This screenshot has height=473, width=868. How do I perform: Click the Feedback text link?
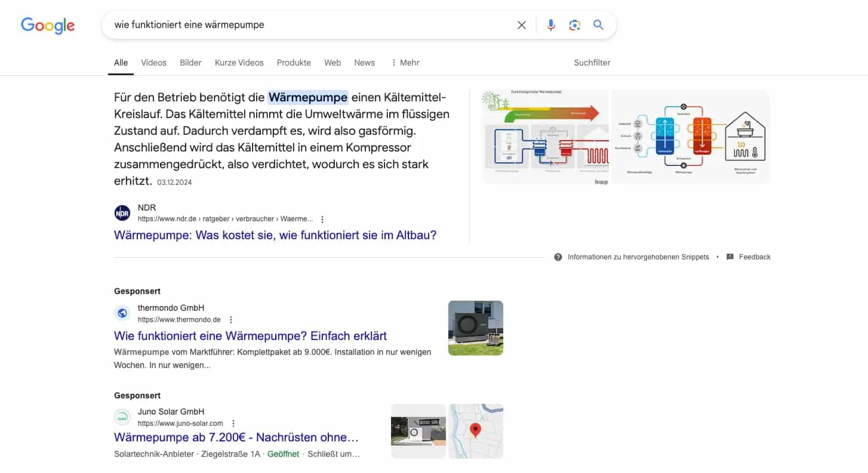click(755, 257)
